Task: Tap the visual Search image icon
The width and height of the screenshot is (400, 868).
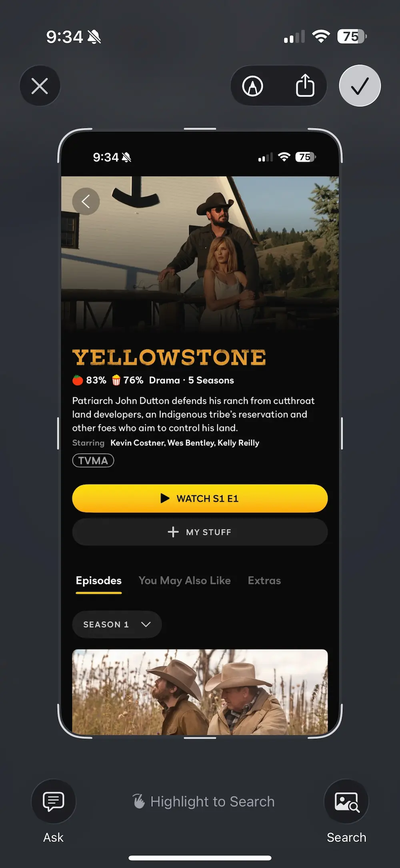Action: click(346, 801)
